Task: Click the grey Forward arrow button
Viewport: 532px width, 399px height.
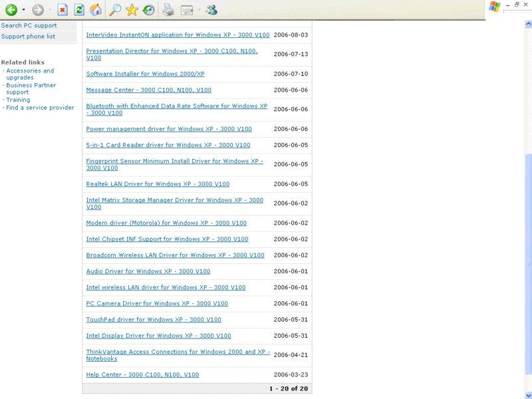Action: pos(38,10)
